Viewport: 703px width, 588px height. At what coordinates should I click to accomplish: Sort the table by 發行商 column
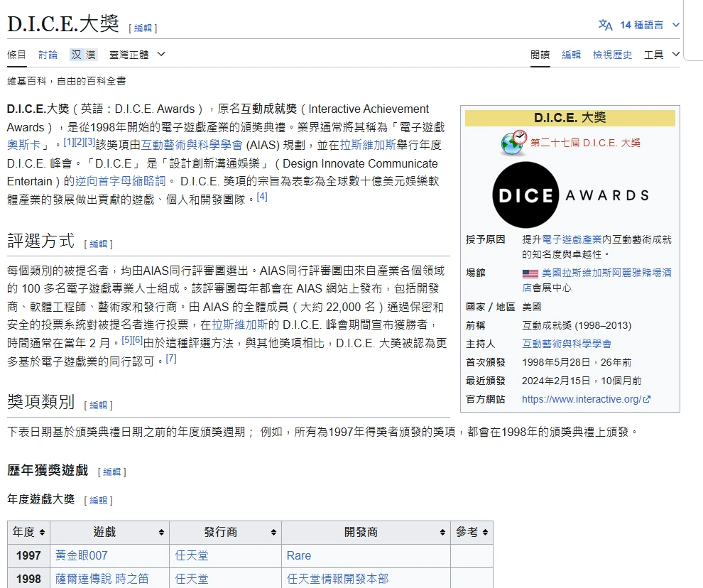pyautogui.click(x=273, y=532)
